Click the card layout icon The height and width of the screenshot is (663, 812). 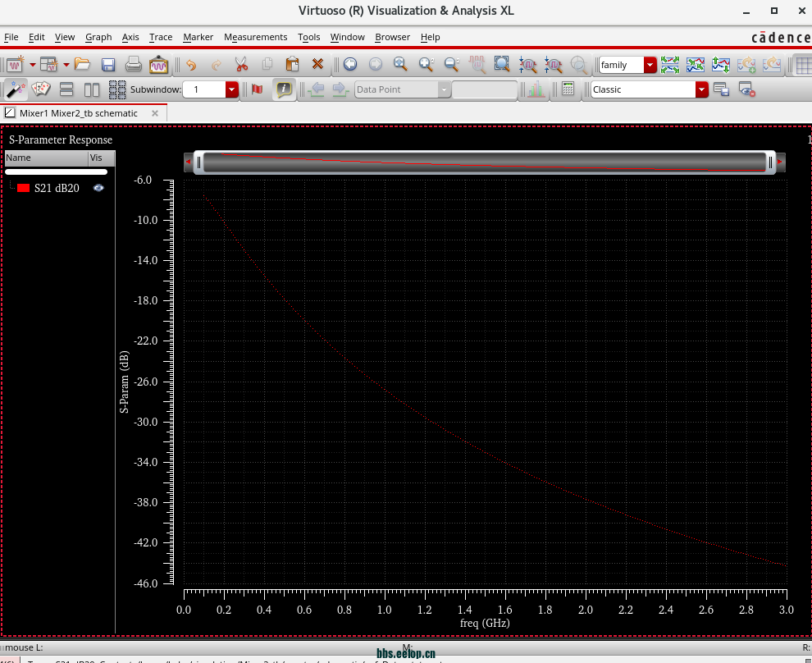pos(40,89)
